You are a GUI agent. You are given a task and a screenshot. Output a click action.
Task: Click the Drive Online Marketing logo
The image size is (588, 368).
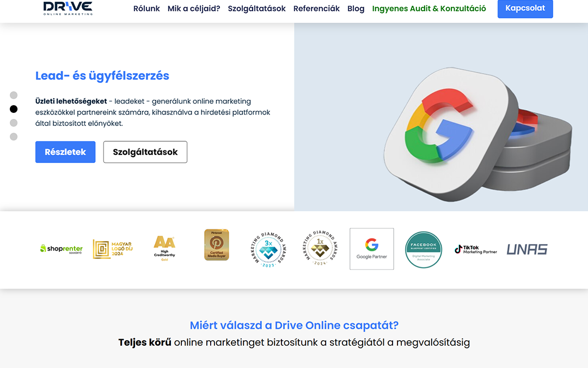pos(68,8)
